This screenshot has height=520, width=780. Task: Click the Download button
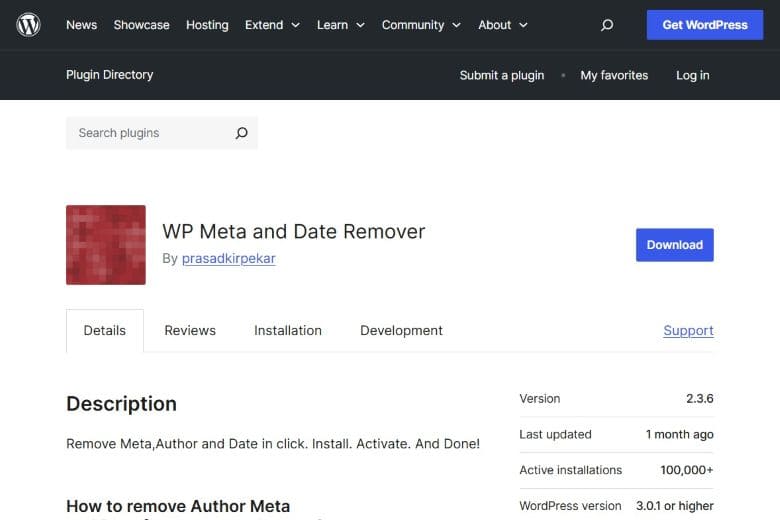pos(675,245)
